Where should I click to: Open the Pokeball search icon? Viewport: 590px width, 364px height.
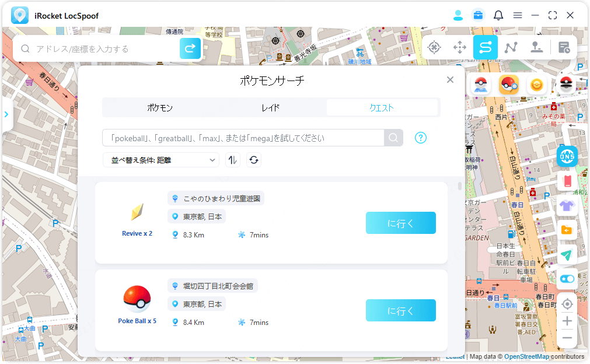click(509, 85)
